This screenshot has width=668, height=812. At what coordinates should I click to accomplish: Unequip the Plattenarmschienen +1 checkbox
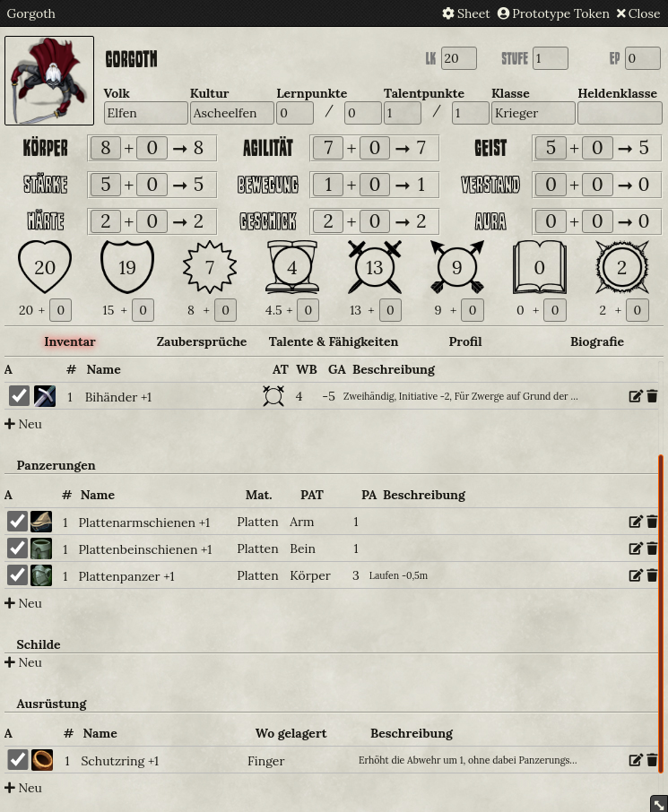pyautogui.click(x=17, y=522)
